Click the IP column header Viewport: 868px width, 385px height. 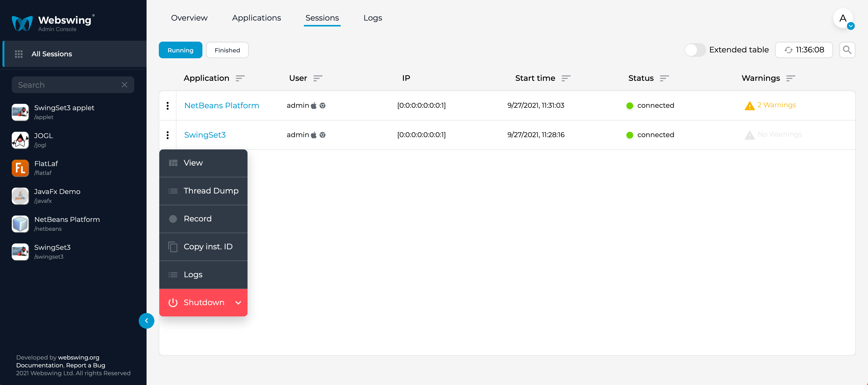tap(406, 78)
